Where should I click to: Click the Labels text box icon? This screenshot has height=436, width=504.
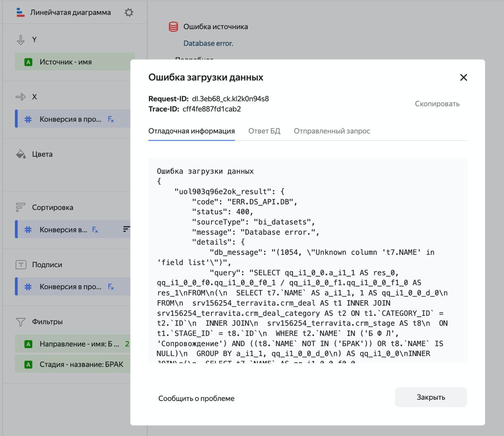[20, 265]
